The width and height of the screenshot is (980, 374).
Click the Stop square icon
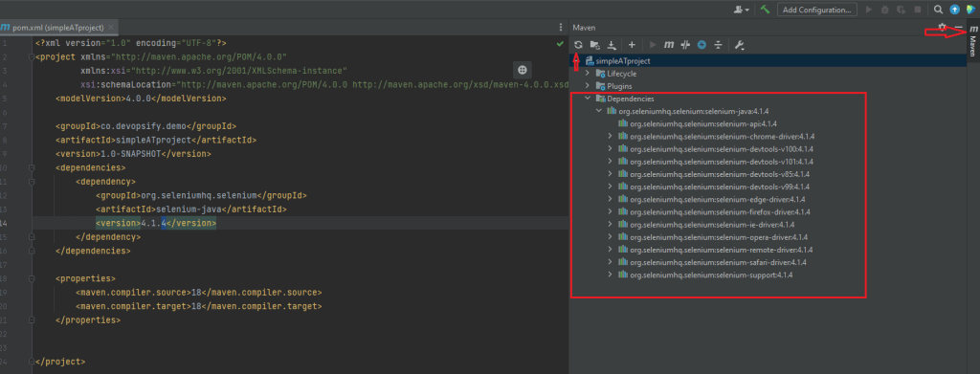(918, 10)
